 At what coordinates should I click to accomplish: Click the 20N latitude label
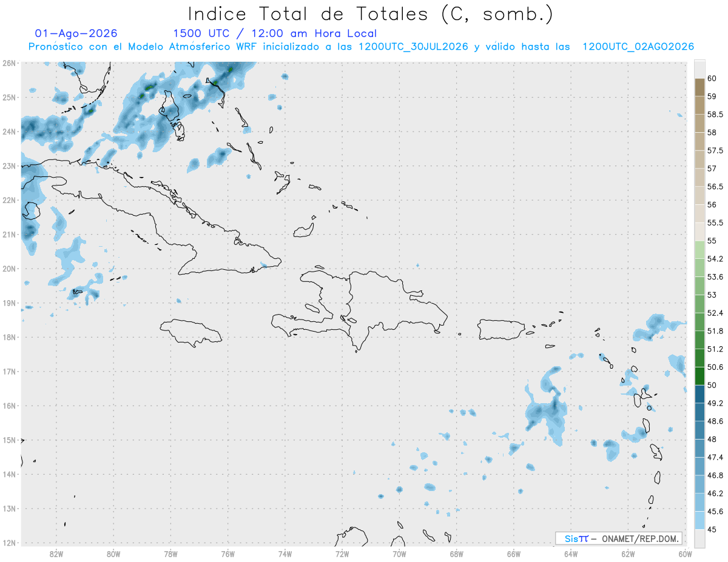click(8, 269)
